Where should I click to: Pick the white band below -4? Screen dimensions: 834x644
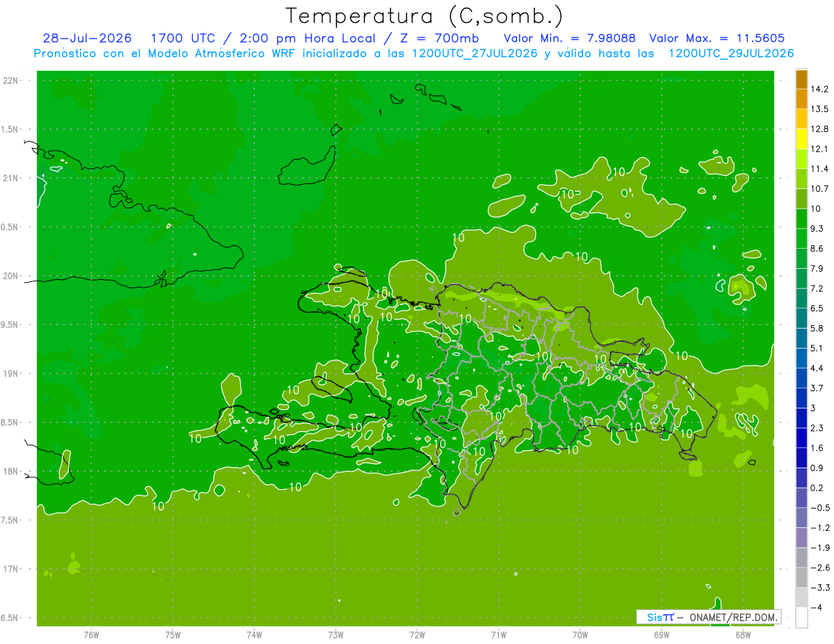click(x=801, y=618)
